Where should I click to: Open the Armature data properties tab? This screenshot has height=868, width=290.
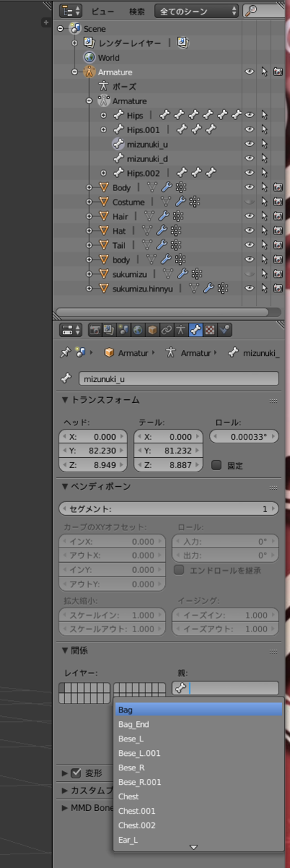(x=181, y=330)
